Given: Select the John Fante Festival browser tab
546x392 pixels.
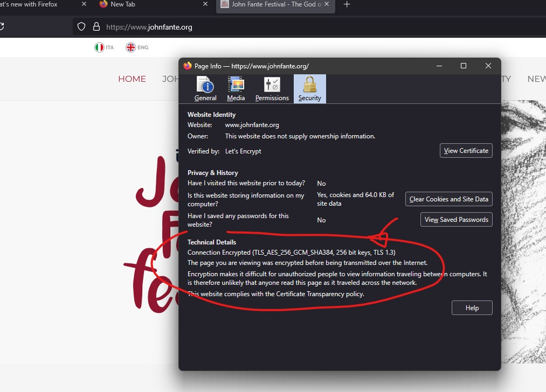Looking at the screenshot, I should tap(275, 5).
